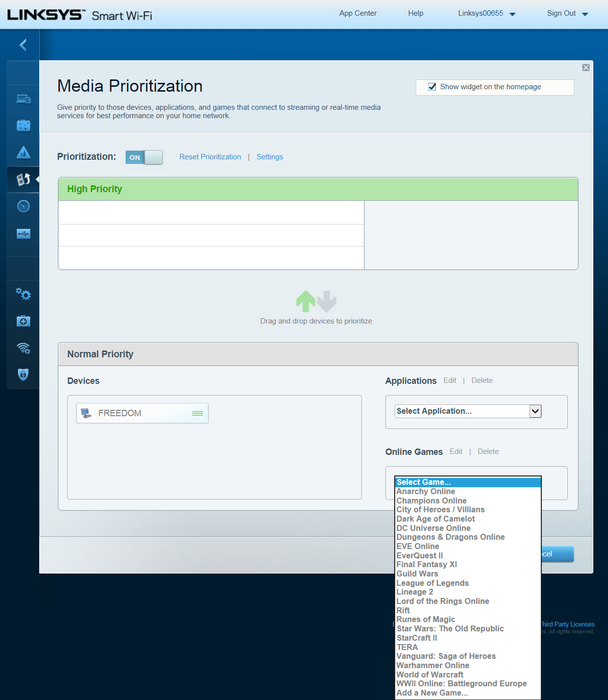
Task: Choose Champions Online from game list
Action: click(x=468, y=500)
